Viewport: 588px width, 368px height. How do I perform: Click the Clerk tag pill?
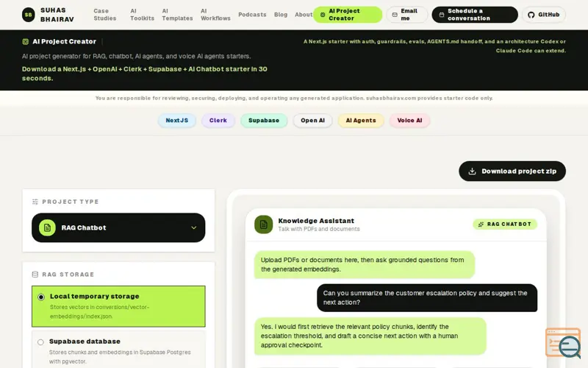218,121
